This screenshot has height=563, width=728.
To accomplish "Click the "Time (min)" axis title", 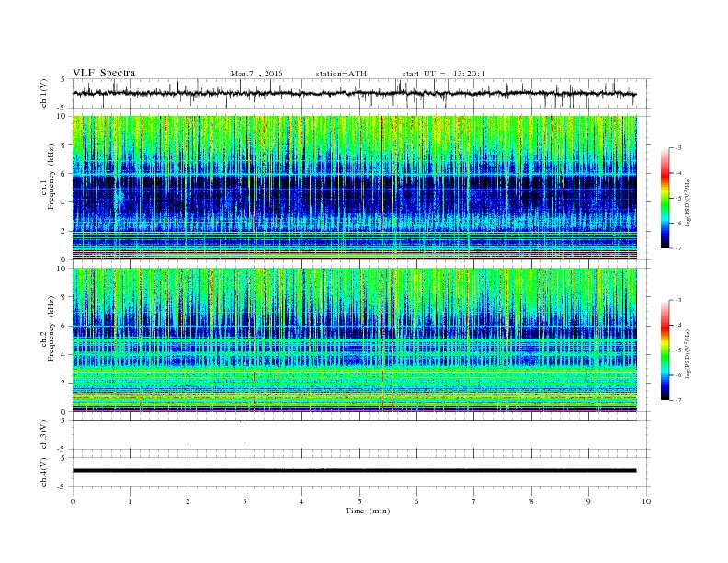I will [368, 511].
